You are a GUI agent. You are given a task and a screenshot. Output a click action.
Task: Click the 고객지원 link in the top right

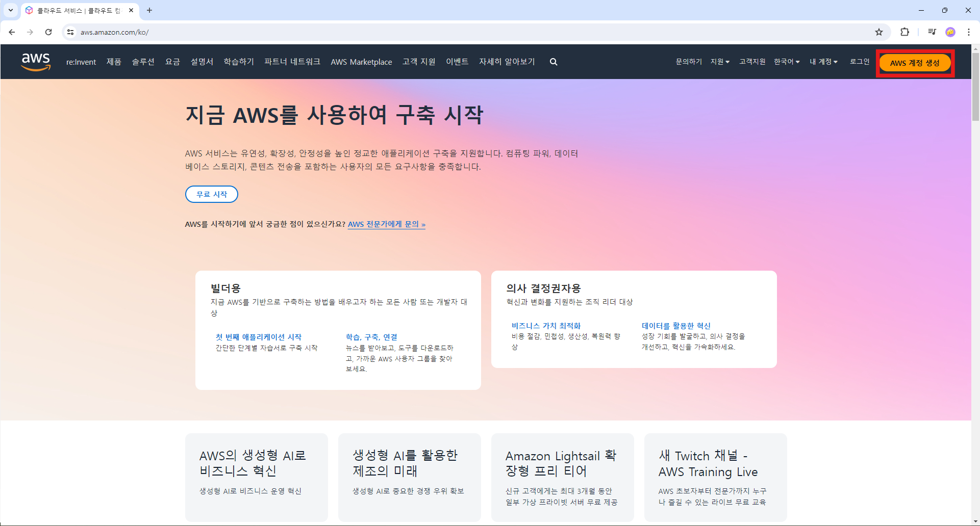752,62
